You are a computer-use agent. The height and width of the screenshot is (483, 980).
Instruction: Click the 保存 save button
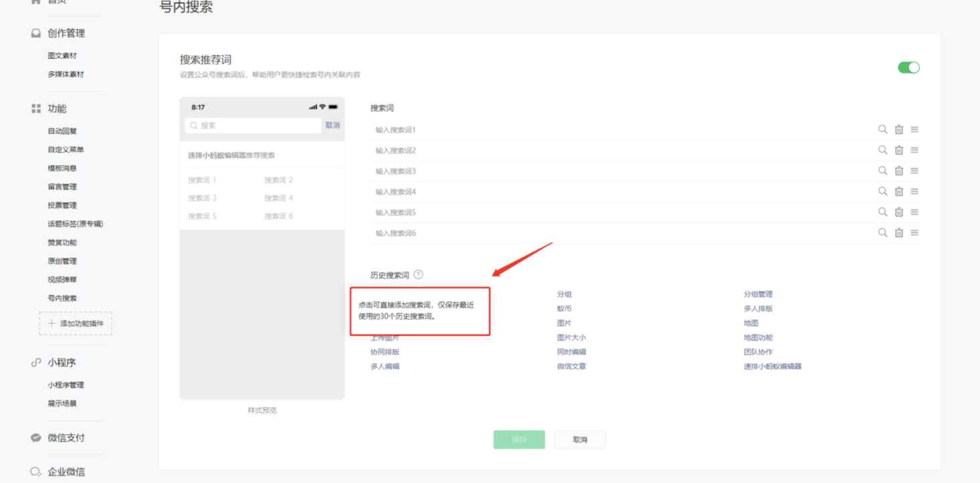[x=519, y=440]
